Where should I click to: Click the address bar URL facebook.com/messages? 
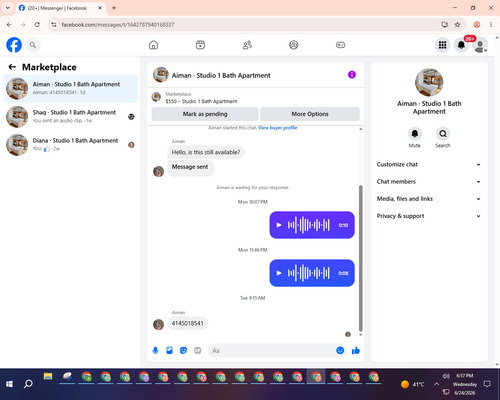[118, 25]
